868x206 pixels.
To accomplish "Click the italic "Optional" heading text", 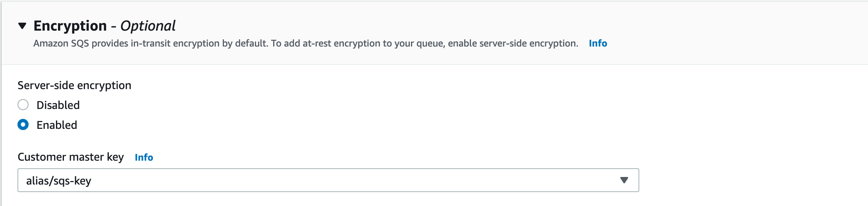I will point(148,26).
